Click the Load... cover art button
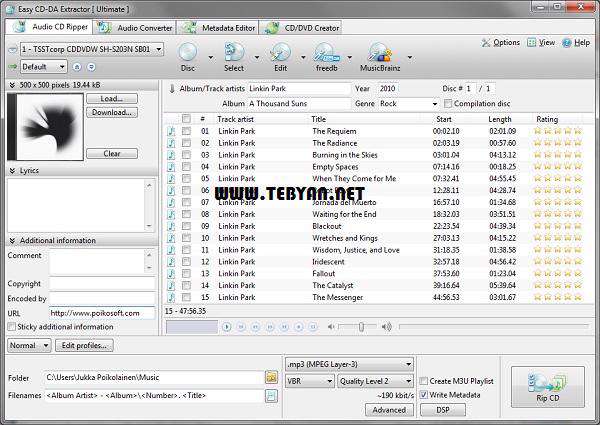This screenshot has width=600, height=425. 112,99
